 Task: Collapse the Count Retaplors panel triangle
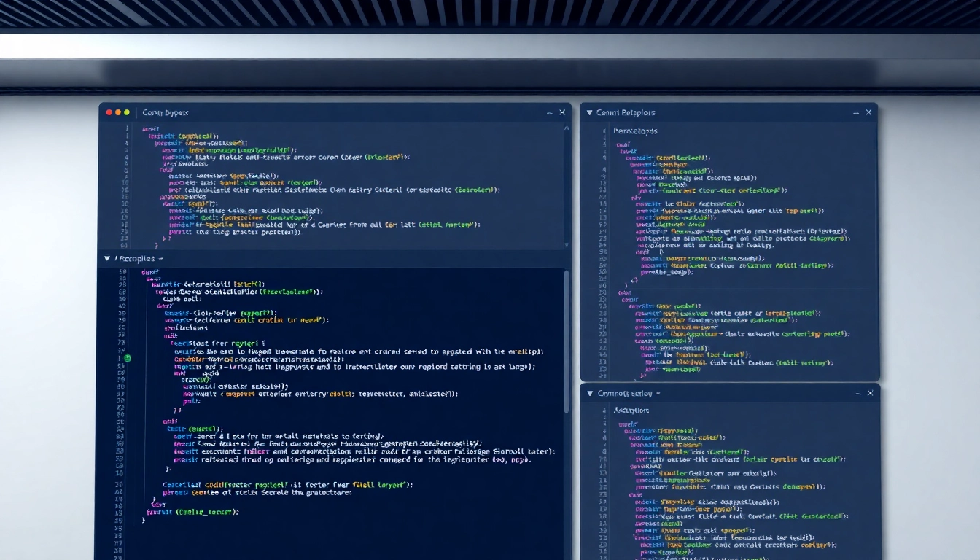589,113
